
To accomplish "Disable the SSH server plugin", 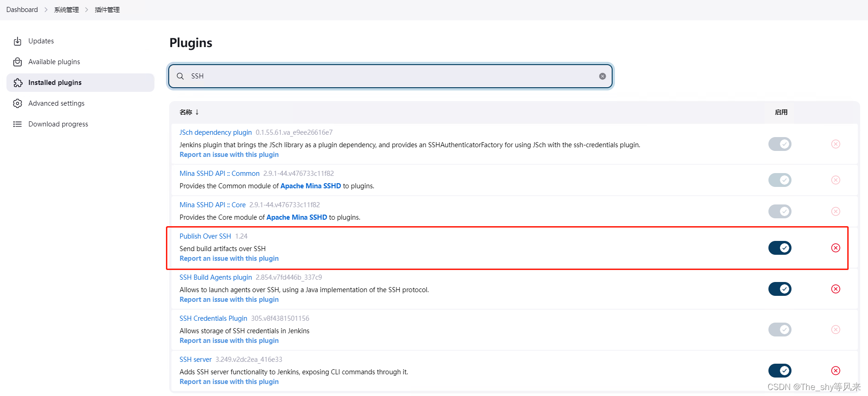I will tap(780, 371).
